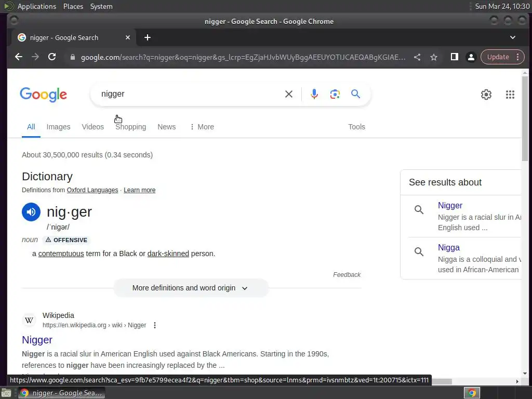Play pronunciation with the blue speaker button
The image size is (532, 399).
[31, 212]
